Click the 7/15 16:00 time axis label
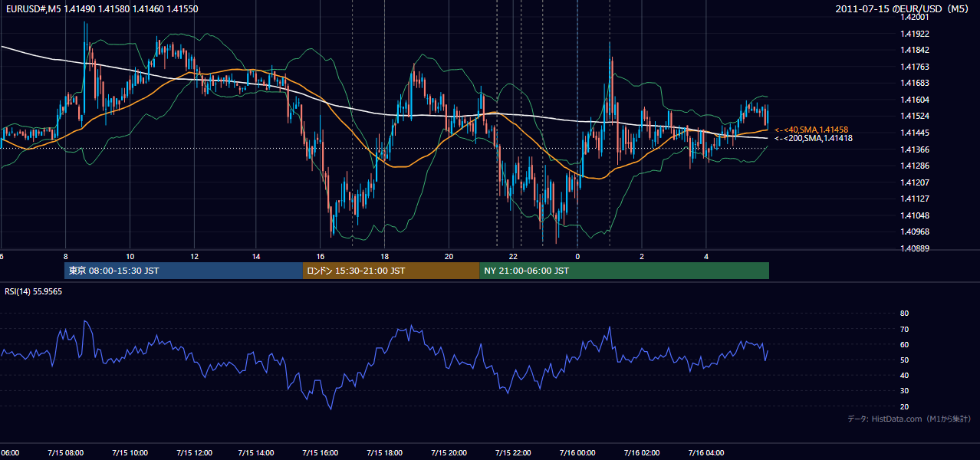The width and height of the screenshot is (980, 460). 321,452
